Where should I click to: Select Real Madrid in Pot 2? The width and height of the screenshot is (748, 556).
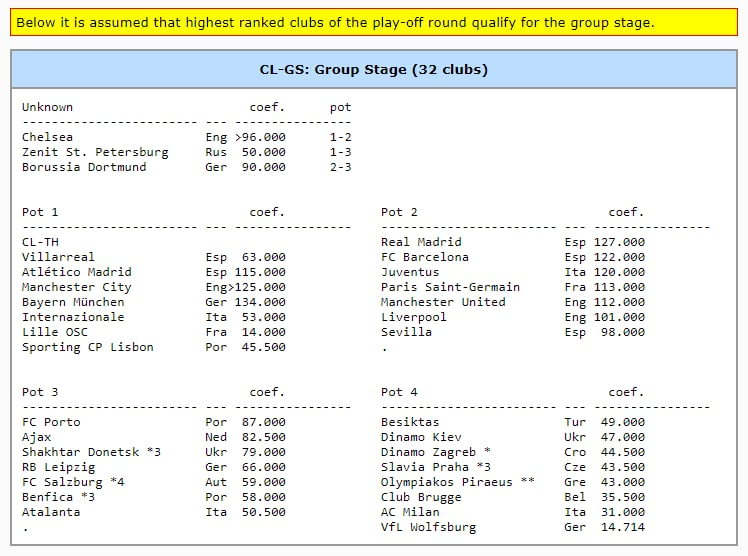point(421,242)
